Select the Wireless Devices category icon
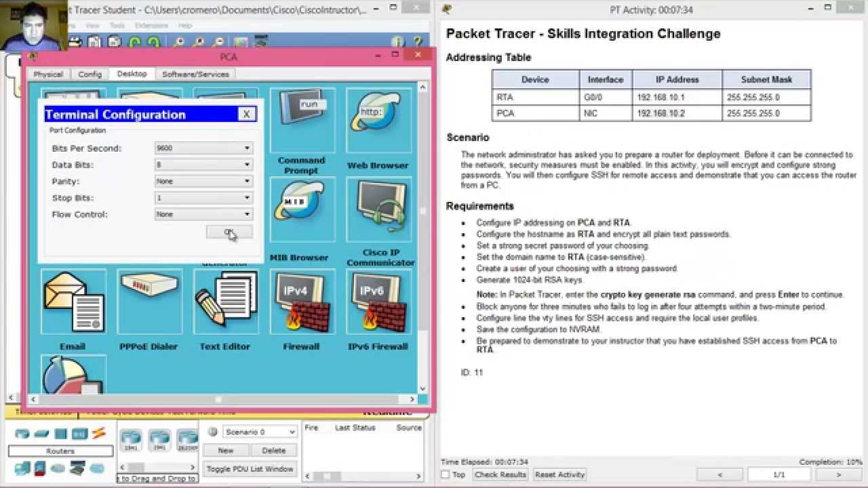Screen dimensions: 868x488 point(80,434)
